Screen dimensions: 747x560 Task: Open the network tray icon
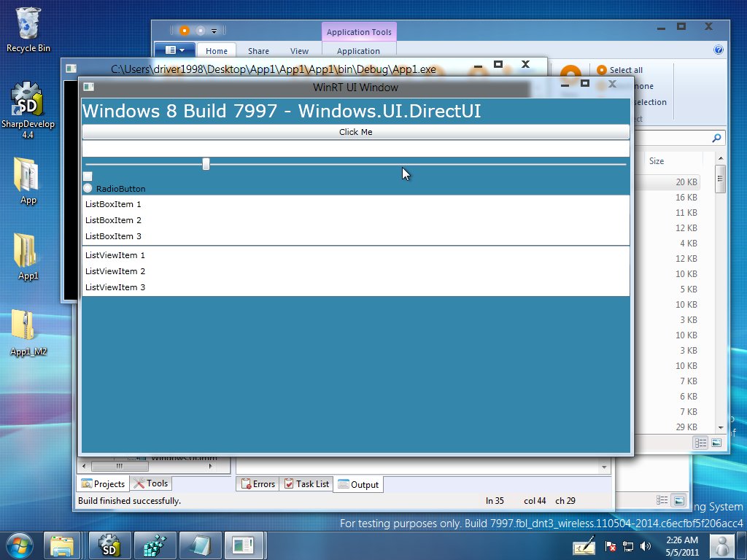click(x=628, y=547)
